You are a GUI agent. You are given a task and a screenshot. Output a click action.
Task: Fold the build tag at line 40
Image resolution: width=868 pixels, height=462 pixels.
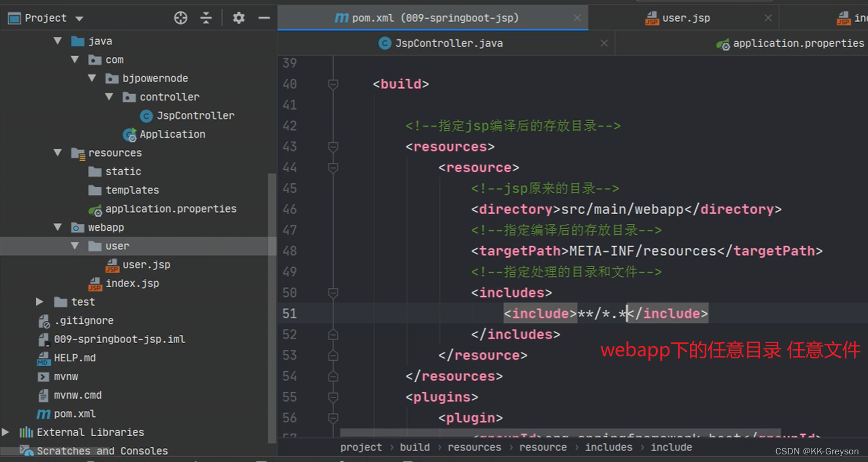[x=333, y=84]
